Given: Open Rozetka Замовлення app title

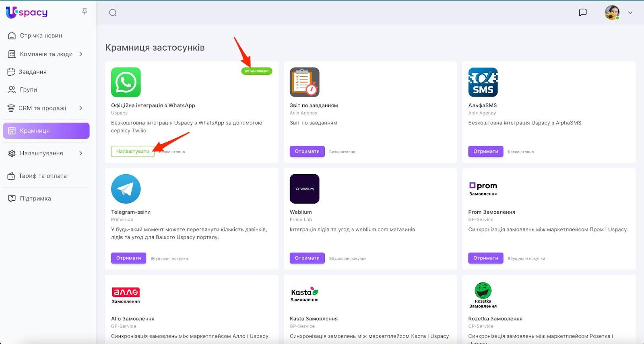Looking at the screenshot, I should [495, 319].
